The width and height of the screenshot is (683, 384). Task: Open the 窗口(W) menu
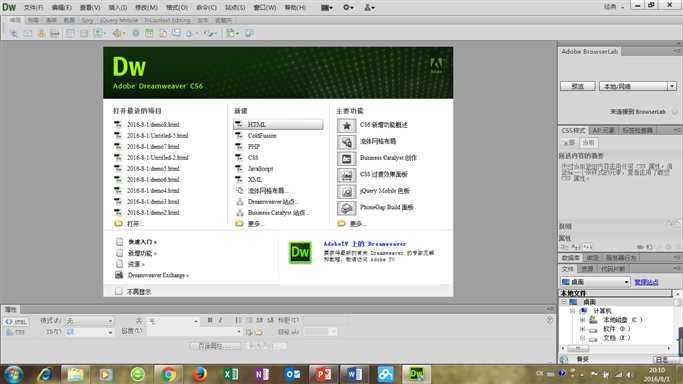(x=265, y=7)
